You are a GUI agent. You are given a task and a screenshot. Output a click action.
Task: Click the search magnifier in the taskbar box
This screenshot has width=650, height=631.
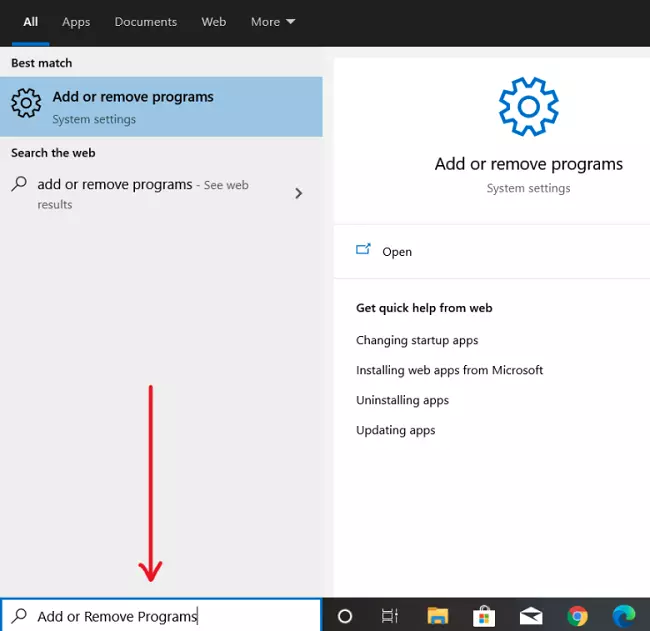19,616
